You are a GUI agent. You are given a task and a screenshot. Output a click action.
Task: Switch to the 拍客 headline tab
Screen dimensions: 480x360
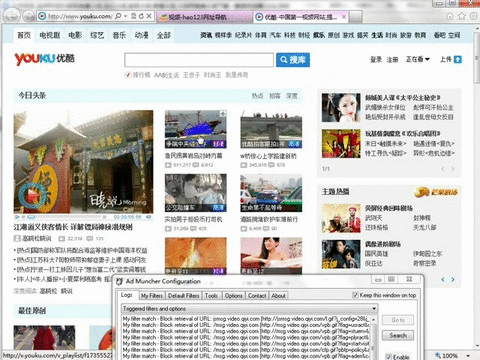point(275,96)
